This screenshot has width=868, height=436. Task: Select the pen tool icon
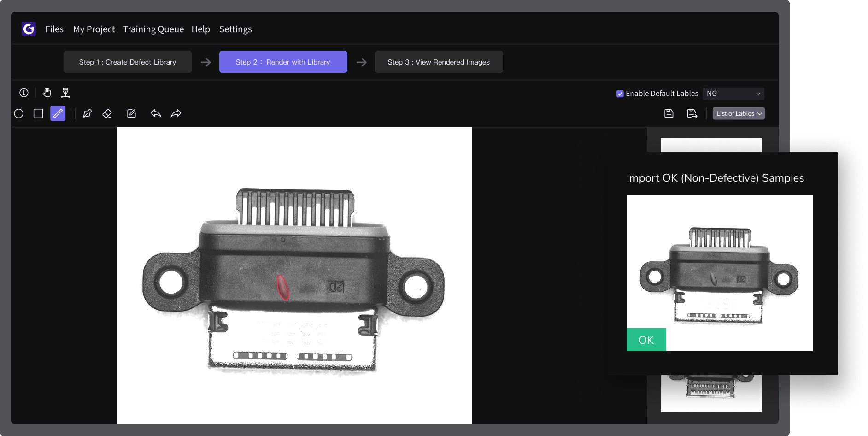coord(87,113)
